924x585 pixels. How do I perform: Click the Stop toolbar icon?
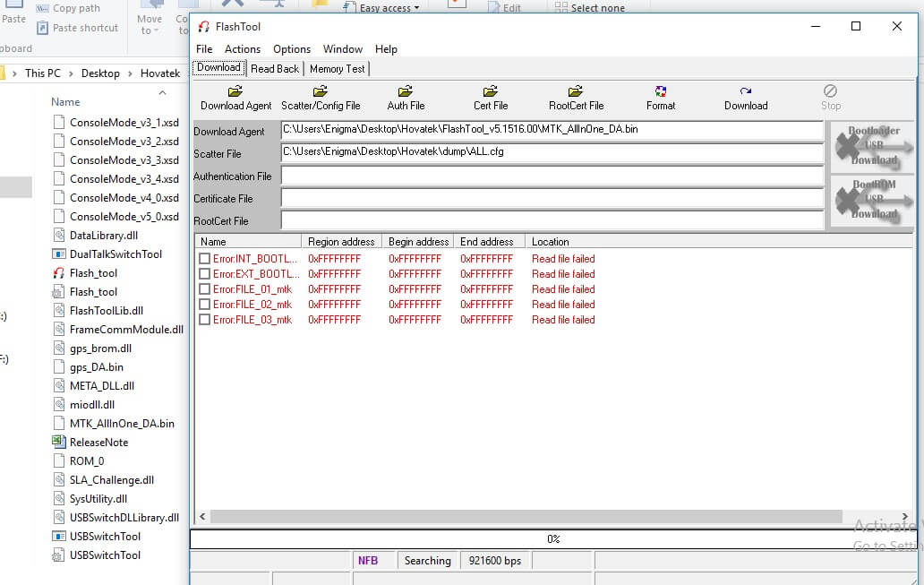pyautogui.click(x=830, y=90)
